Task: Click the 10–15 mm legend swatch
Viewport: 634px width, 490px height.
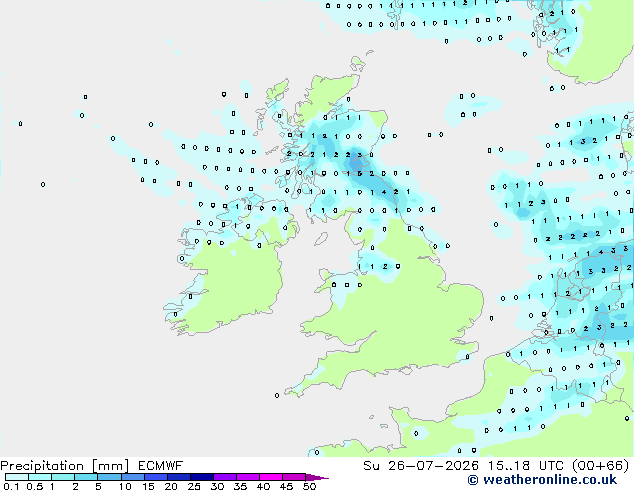Action: (132, 477)
